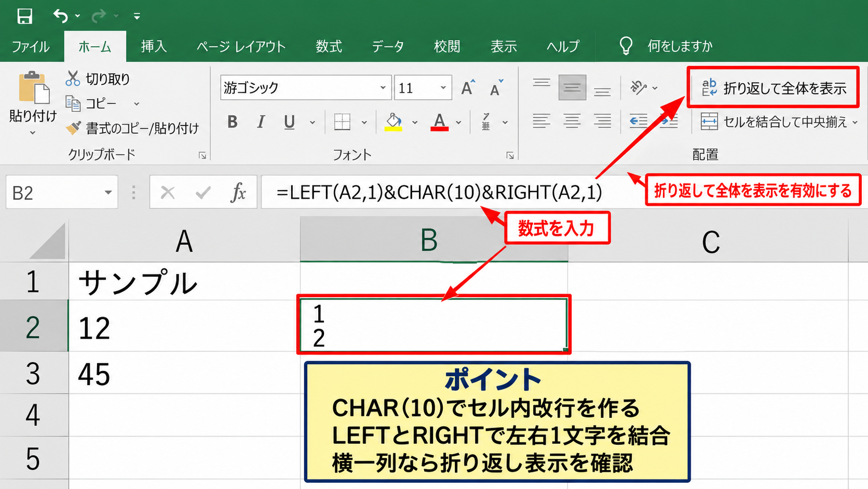Screen dimensions: 868x489
Task: Click the red font color A swatch
Action: [x=439, y=122]
